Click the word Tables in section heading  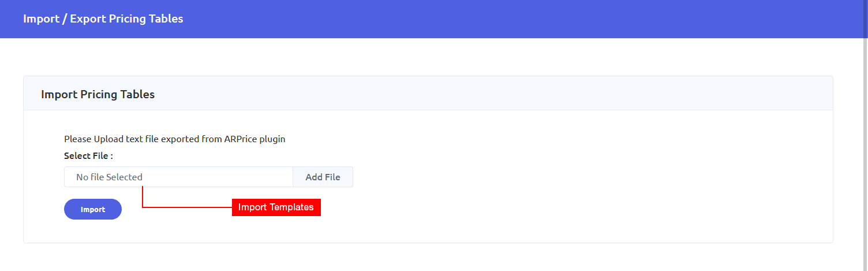tap(137, 94)
